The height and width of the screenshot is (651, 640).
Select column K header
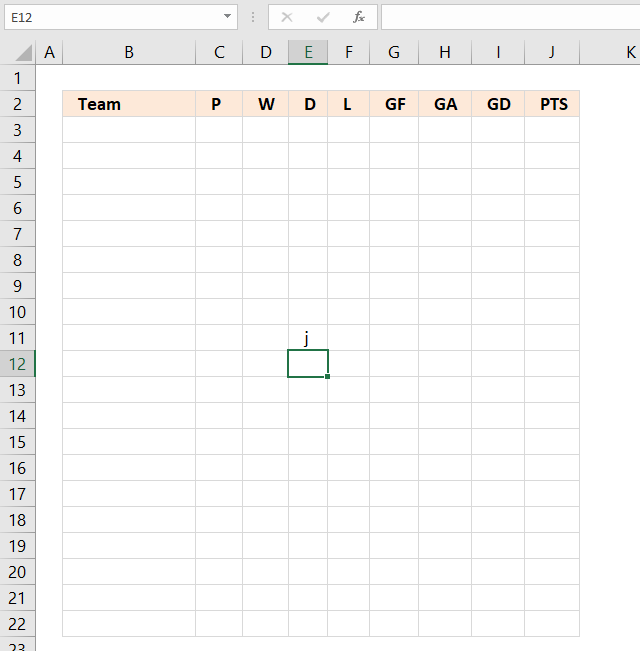610,52
